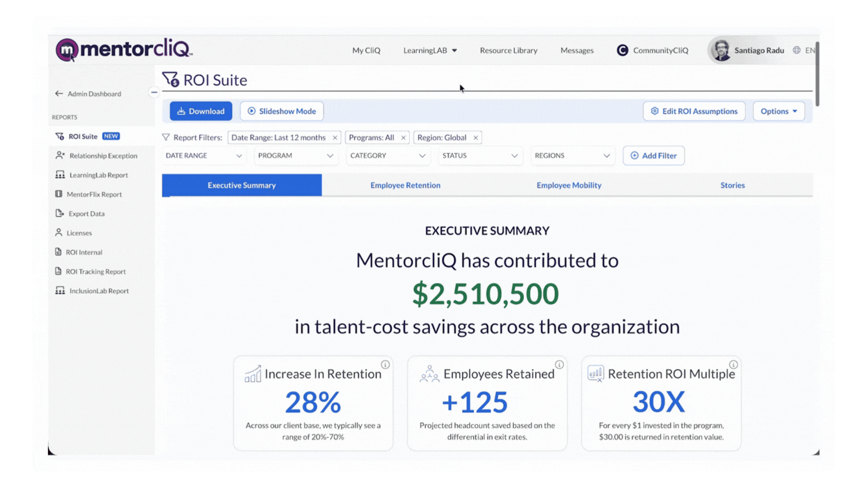Screen dimensions: 868x488
Task: Show info for Employees Retained
Action: pos(559,365)
